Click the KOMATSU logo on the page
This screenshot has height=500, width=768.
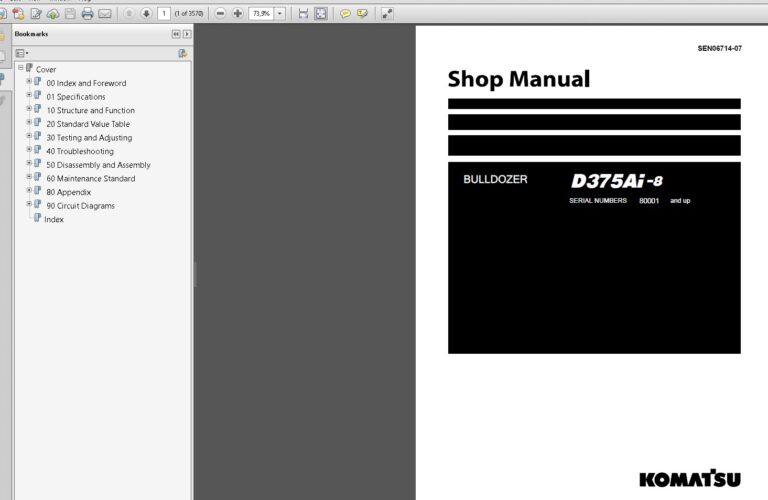690,478
